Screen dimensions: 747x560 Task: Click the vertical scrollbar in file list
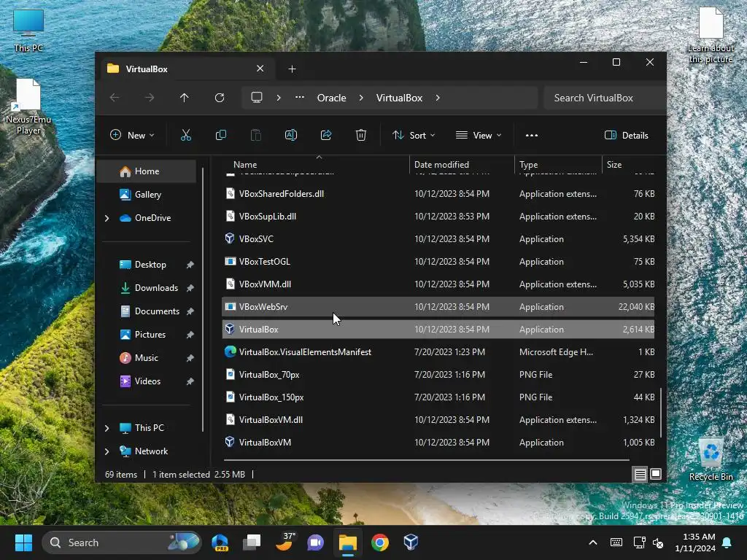[x=661, y=413]
